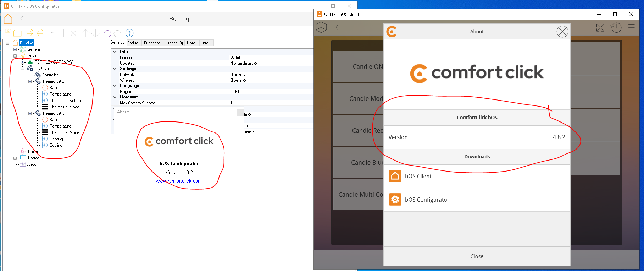The width and height of the screenshot is (644, 271).
Task: Click the open folder toolbar icon
Action: [x=17, y=33]
